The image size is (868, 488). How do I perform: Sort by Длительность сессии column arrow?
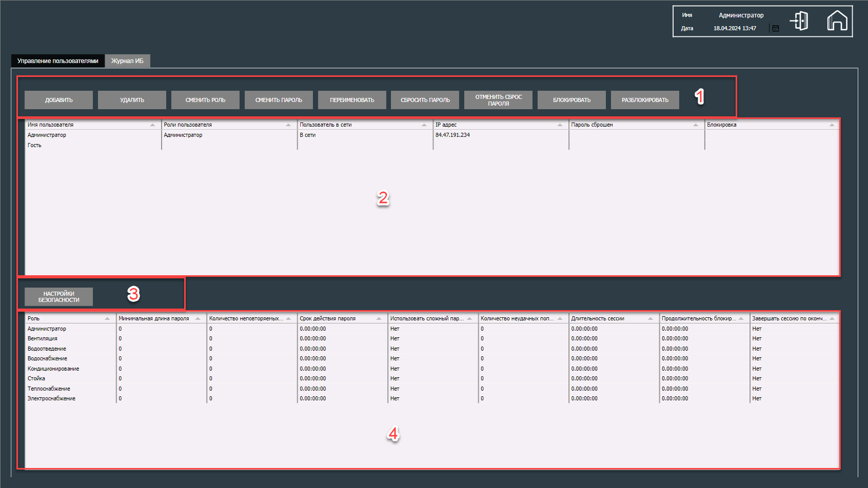click(x=650, y=319)
